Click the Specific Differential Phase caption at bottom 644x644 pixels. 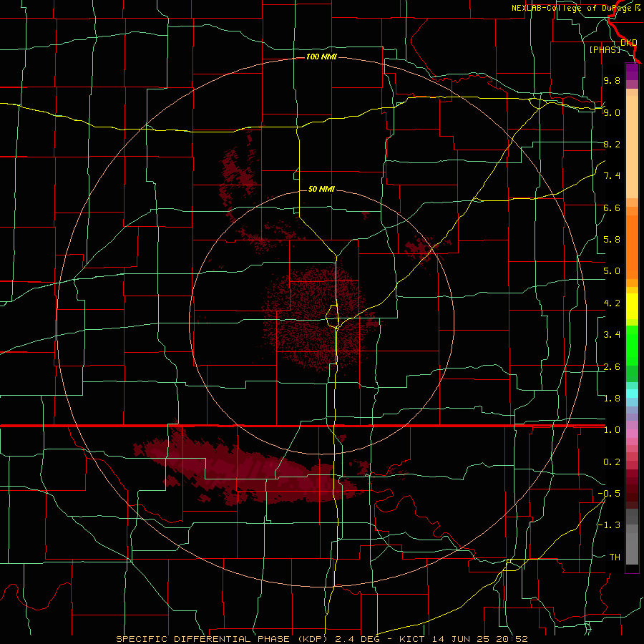(321, 639)
